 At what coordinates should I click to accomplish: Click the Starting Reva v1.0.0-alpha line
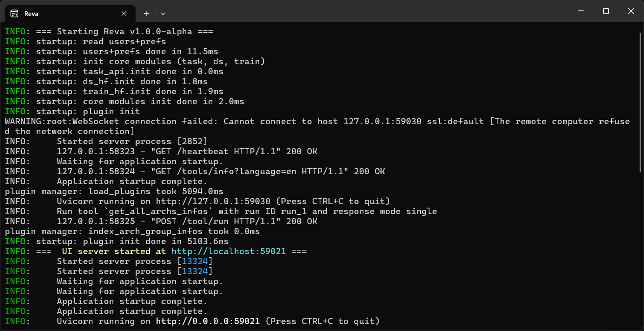[x=109, y=32]
